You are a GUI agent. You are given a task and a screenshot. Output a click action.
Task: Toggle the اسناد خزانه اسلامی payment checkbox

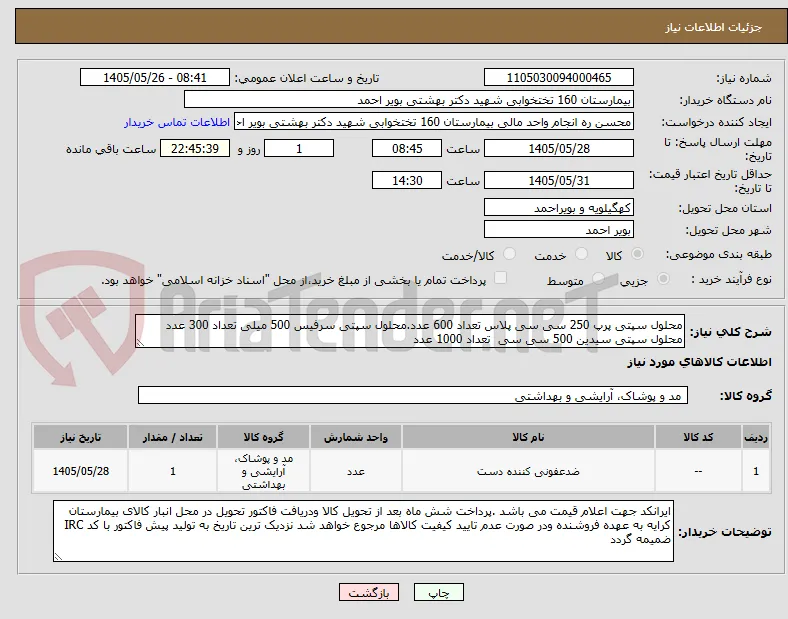(501, 278)
